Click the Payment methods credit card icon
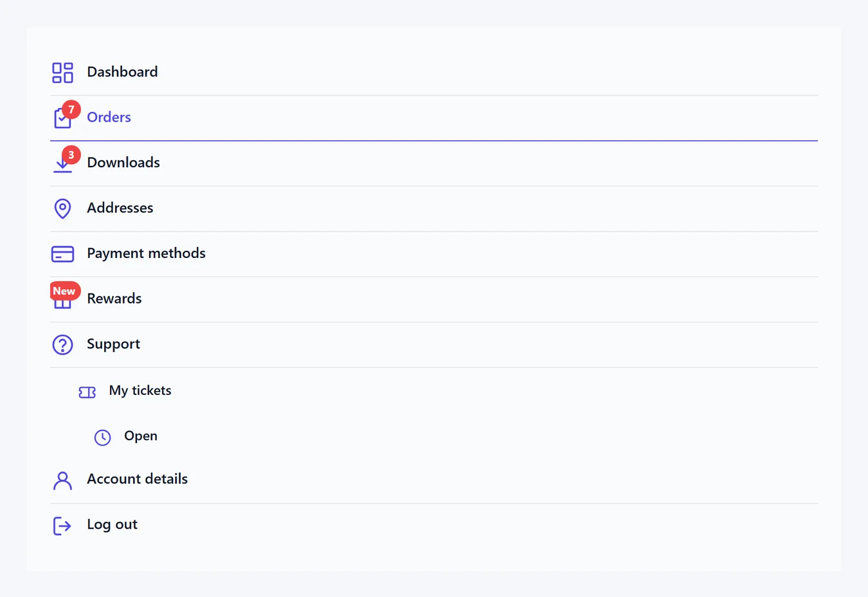 (62, 254)
